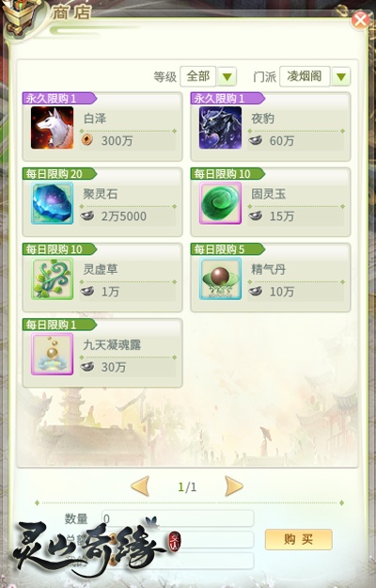The width and height of the screenshot is (376, 588).
Task: Choose the blue 聚灵石 crystal icon
Action: click(52, 203)
